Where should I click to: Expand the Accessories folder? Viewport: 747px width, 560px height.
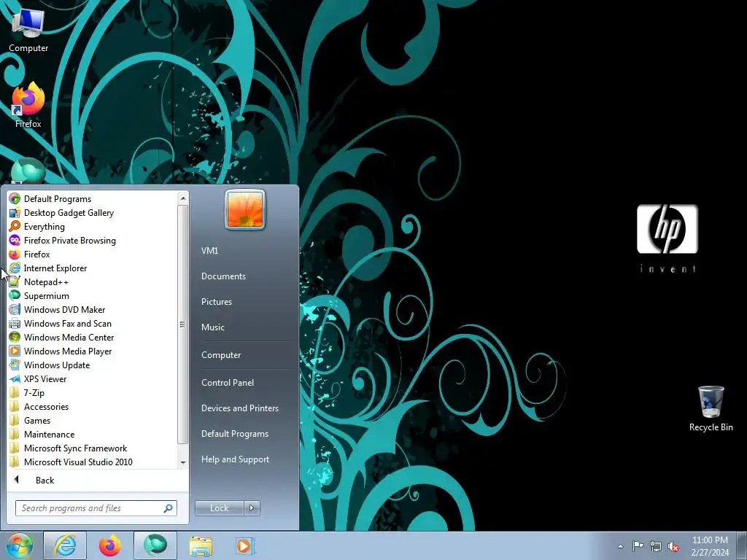pos(93,406)
